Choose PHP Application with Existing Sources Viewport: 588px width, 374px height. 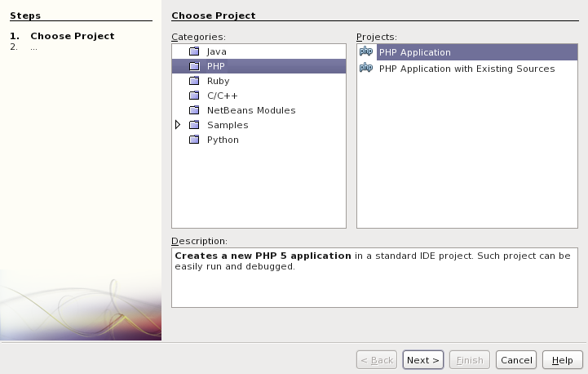tap(466, 69)
